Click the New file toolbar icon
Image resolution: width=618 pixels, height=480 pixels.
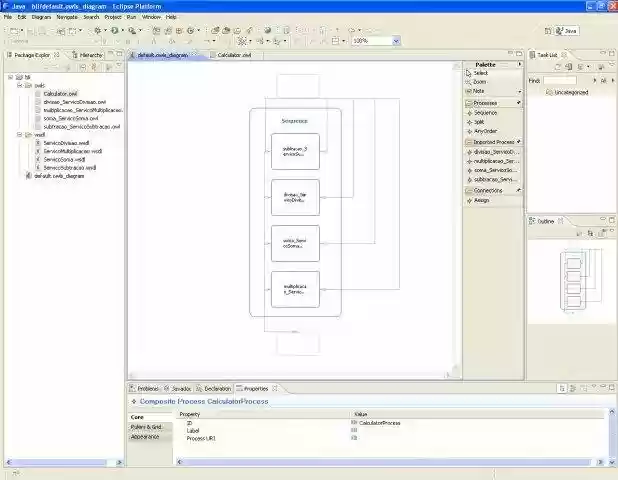click(x=13, y=30)
